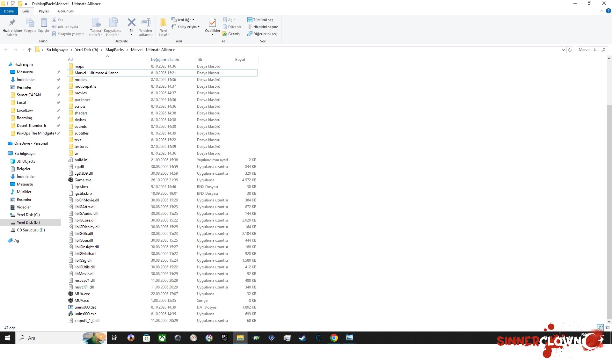Click the Kopyala copy icon

pyautogui.click(x=30, y=23)
